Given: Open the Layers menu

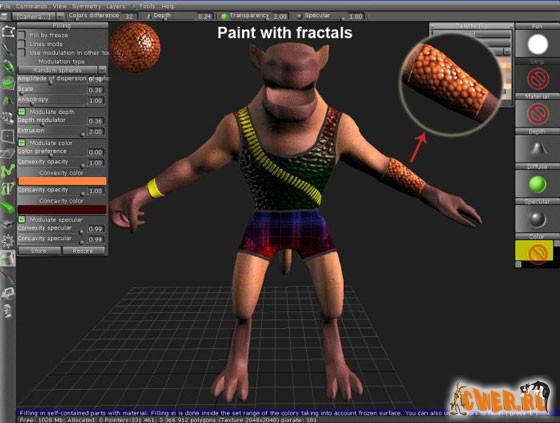Looking at the screenshot, I should point(115,6).
